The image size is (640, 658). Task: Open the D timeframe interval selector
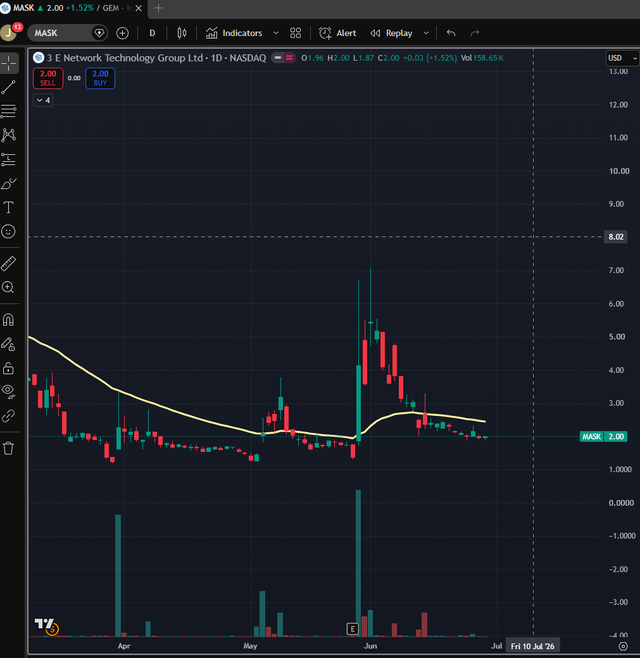[152, 33]
